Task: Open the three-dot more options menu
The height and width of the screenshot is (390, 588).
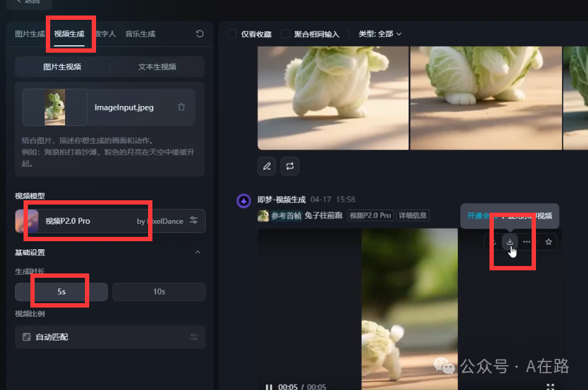Action: point(527,242)
